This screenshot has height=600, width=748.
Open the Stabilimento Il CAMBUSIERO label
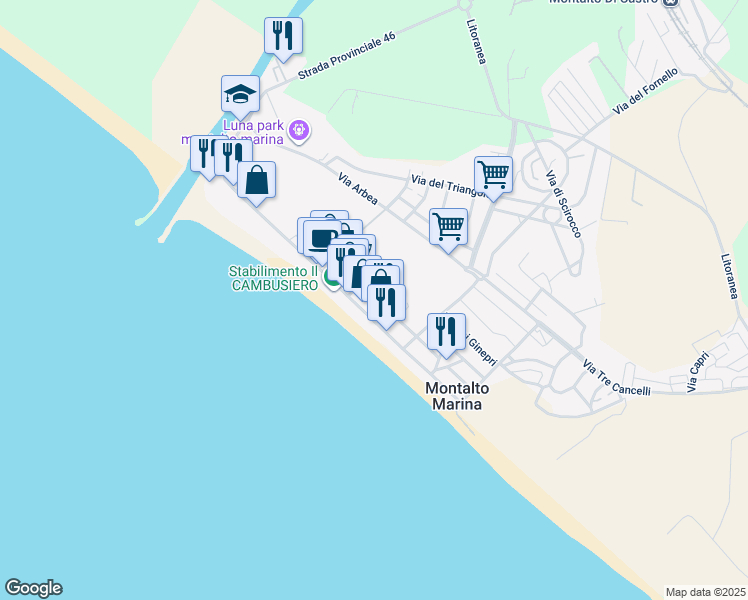coord(274,278)
